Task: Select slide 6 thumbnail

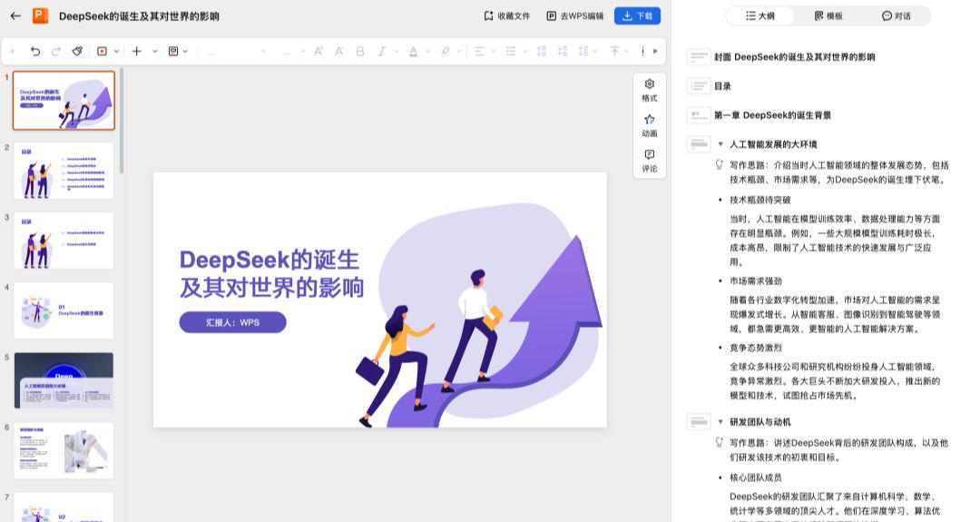Action: click(64, 450)
